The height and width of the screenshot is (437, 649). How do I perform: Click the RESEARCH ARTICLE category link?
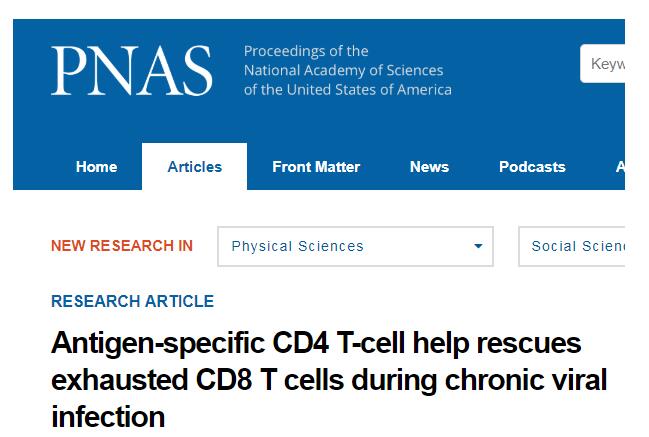132,301
